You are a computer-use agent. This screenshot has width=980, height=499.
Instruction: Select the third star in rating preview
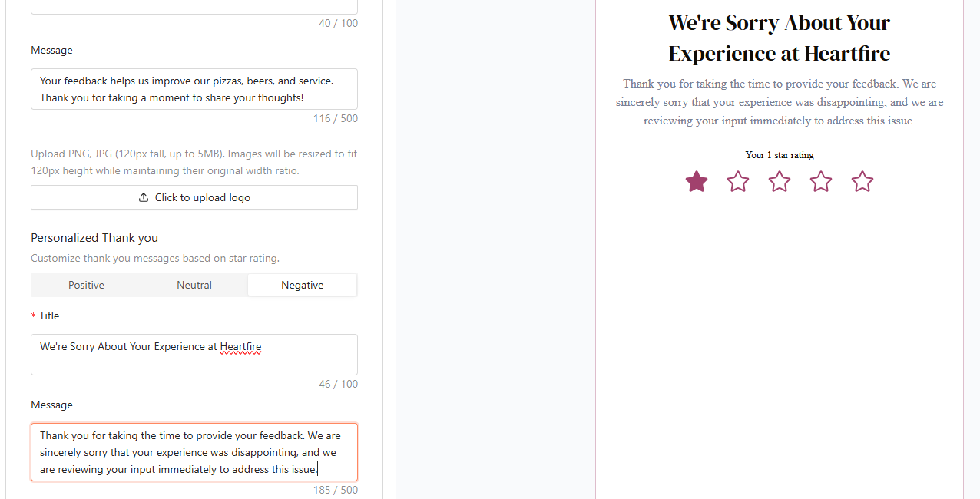780,182
